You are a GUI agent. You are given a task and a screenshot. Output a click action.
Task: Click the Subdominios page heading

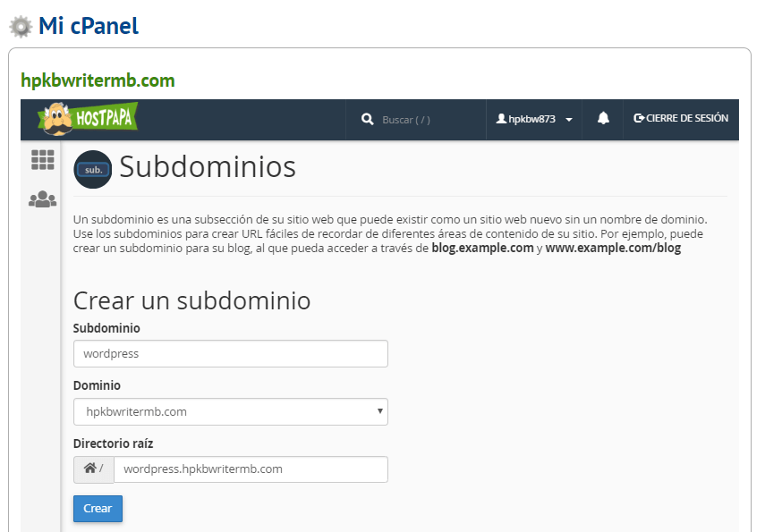[208, 167]
